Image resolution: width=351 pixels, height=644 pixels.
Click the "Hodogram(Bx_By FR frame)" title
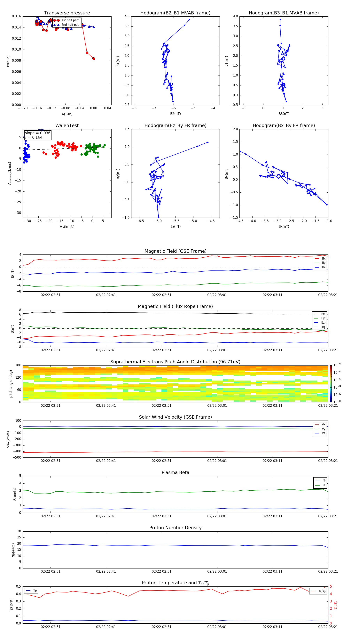tap(284, 125)
